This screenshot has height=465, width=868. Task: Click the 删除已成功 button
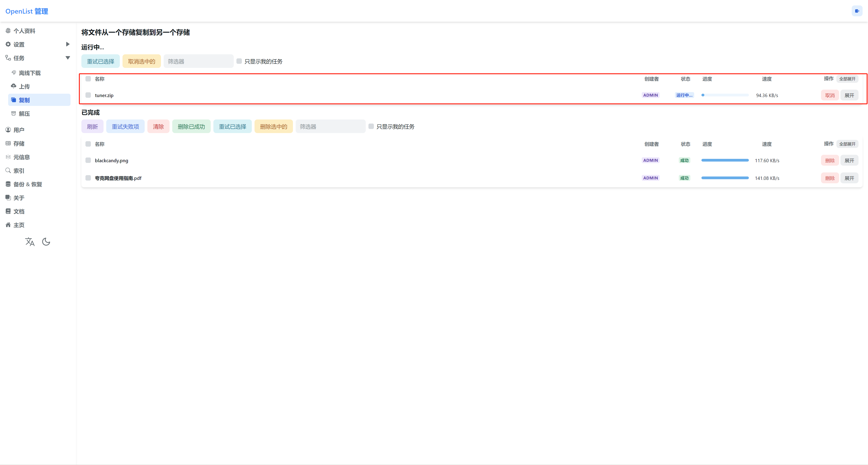pos(191,126)
